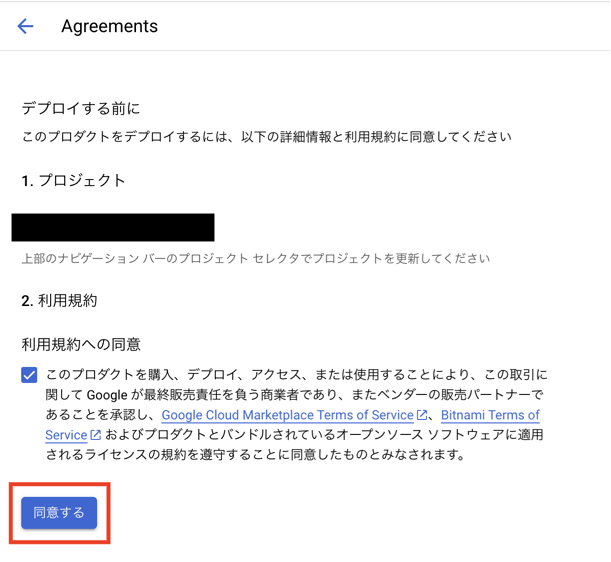
Task: Click external-link icon after Marketplace Terms link
Action: 422,415
